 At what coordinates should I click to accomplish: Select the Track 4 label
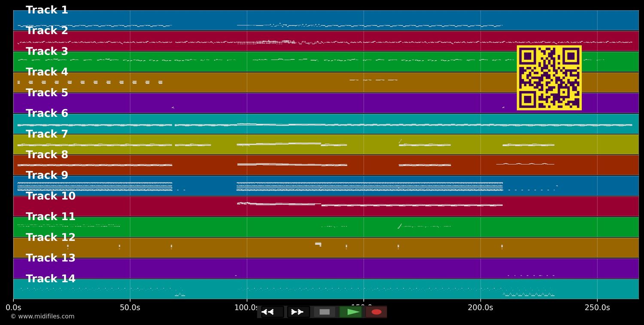tap(47, 72)
